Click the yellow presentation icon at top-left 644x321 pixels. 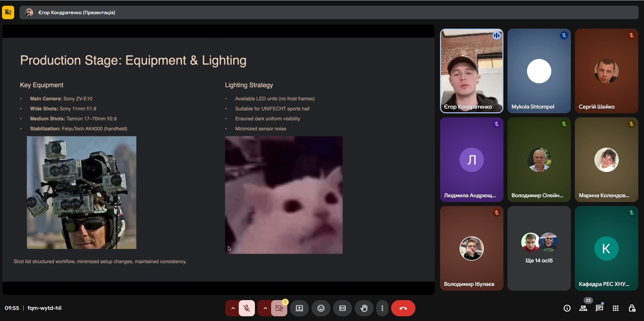coord(8,12)
